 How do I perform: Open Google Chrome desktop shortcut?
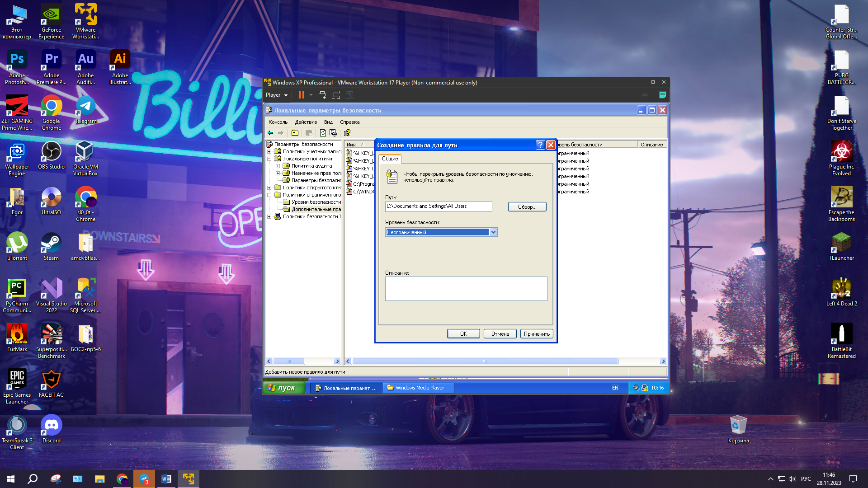51,113
